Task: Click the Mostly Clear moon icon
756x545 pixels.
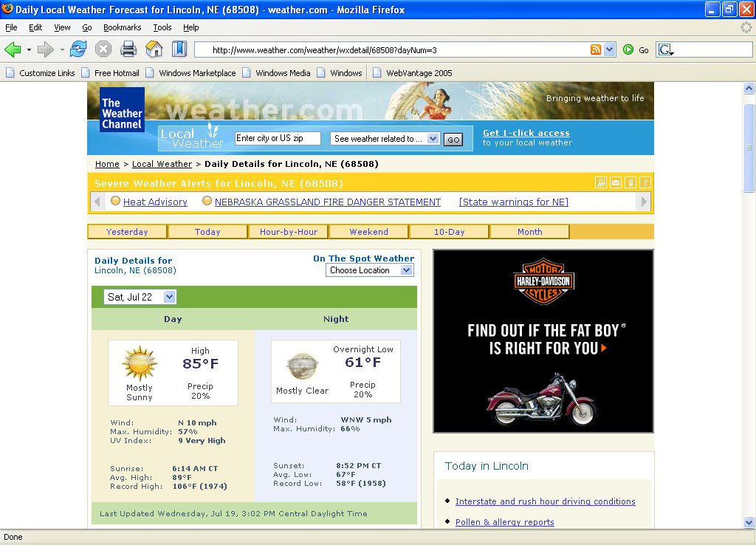Action: (x=302, y=366)
